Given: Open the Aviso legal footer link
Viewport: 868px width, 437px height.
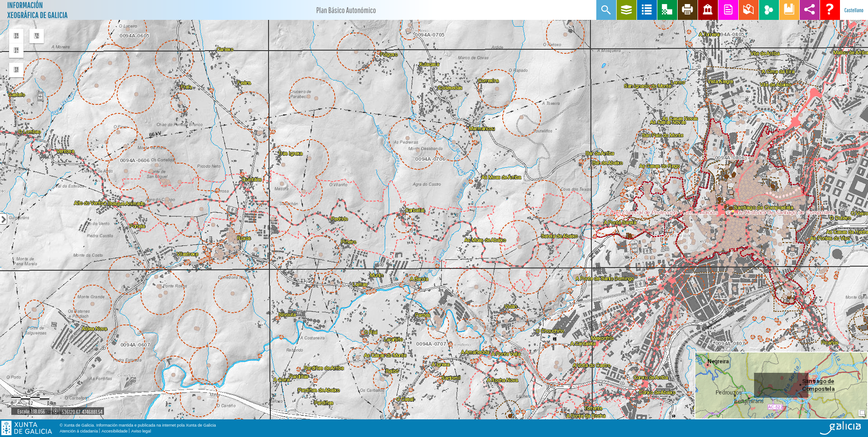Looking at the screenshot, I should click(x=141, y=431).
